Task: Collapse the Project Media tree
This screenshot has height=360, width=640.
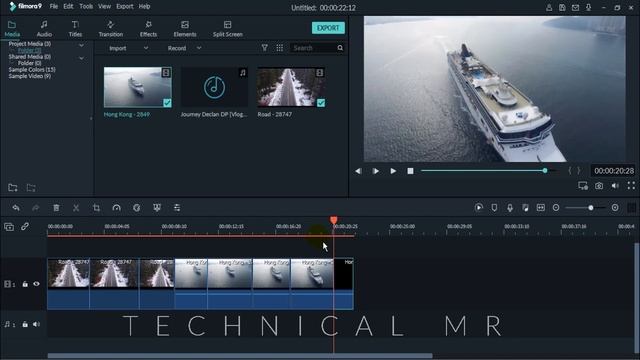Action: 81,45
